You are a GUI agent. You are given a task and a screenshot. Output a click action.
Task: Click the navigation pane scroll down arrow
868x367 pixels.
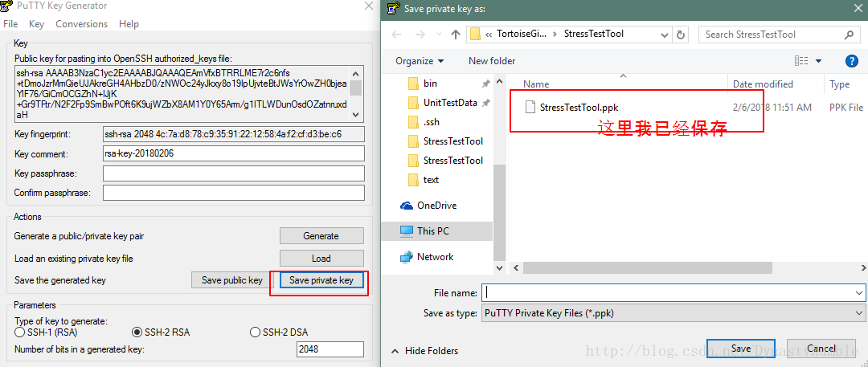tap(499, 268)
